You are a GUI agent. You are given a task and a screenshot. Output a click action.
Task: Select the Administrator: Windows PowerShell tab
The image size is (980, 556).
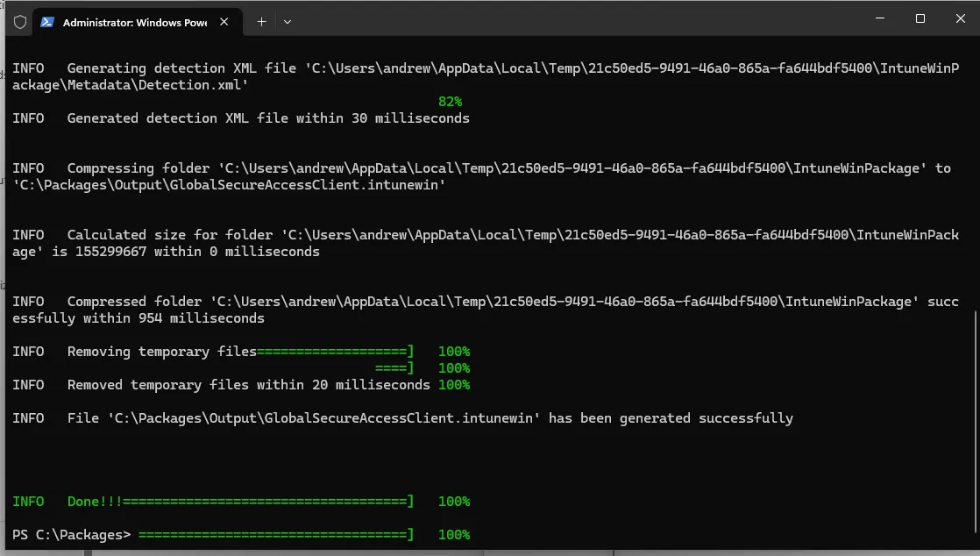click(x=137, y=22)
